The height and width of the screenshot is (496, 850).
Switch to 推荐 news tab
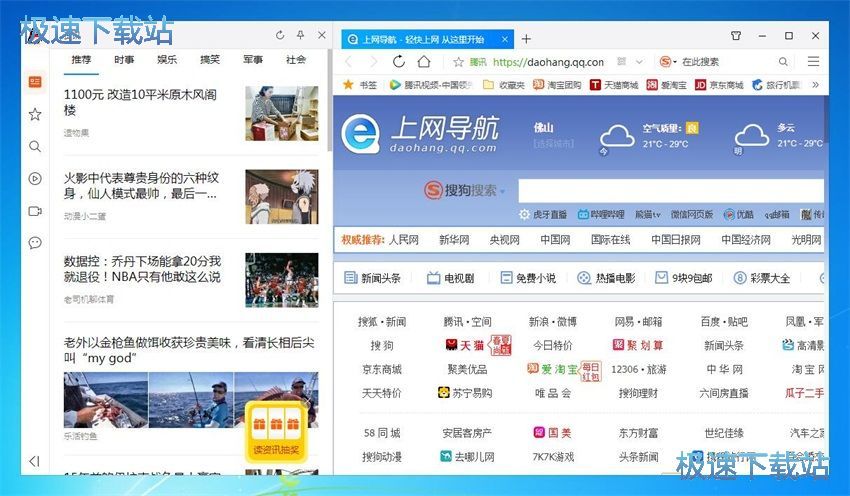point(81,60)
